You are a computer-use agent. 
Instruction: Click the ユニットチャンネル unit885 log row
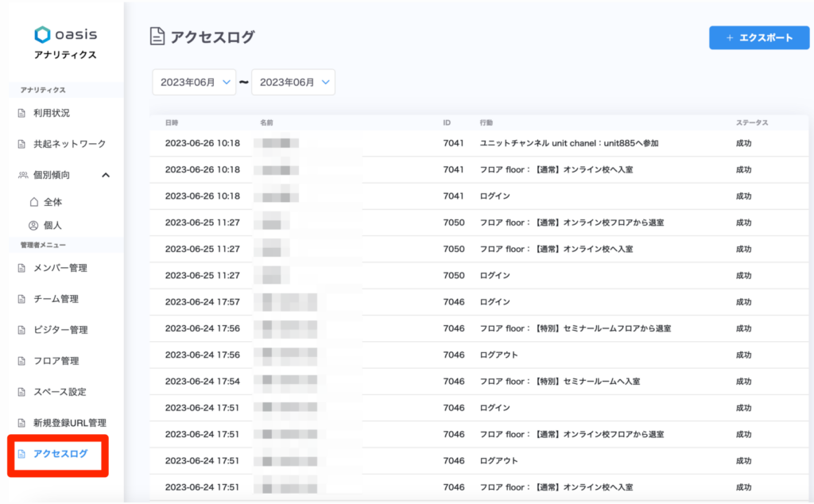point(477,143)
